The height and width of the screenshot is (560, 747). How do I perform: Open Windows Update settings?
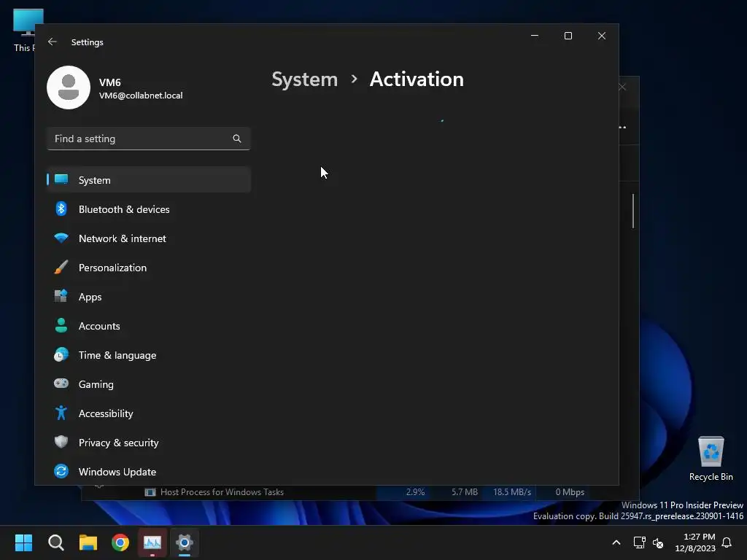[x=149, y=472]
